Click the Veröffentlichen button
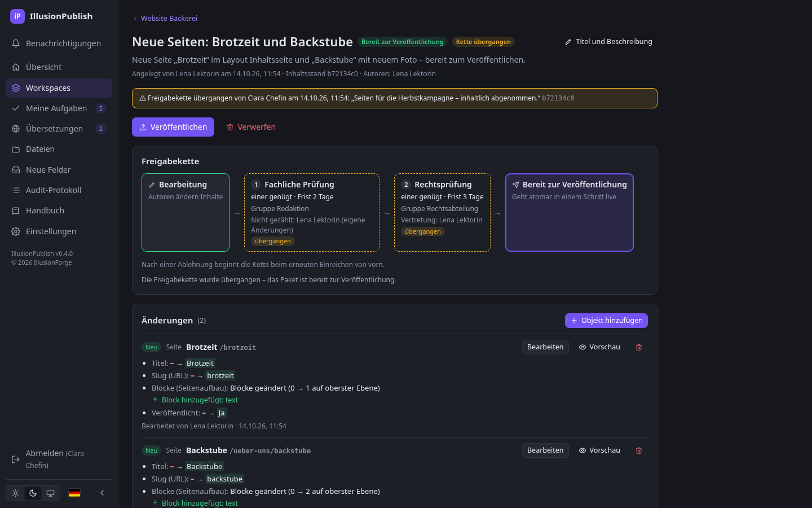 [173, 127]
